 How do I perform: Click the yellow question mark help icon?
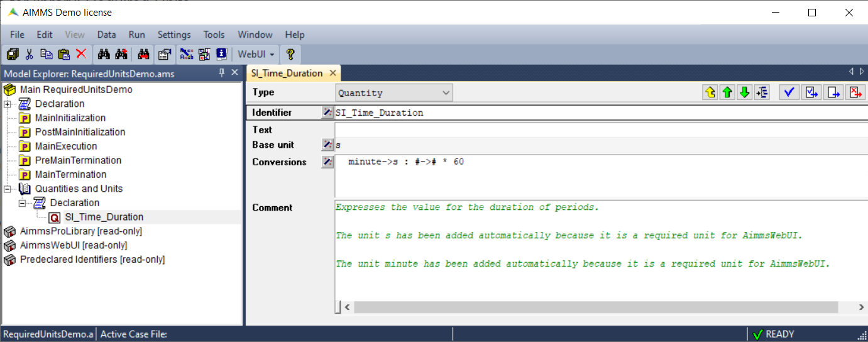pyautogui.click(x=290, y=54)
